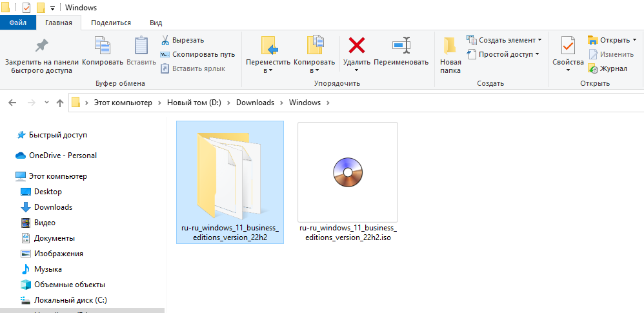Open chevron after Windows in breadcrumb
This screenshot has height=313, width=644.
328,103
